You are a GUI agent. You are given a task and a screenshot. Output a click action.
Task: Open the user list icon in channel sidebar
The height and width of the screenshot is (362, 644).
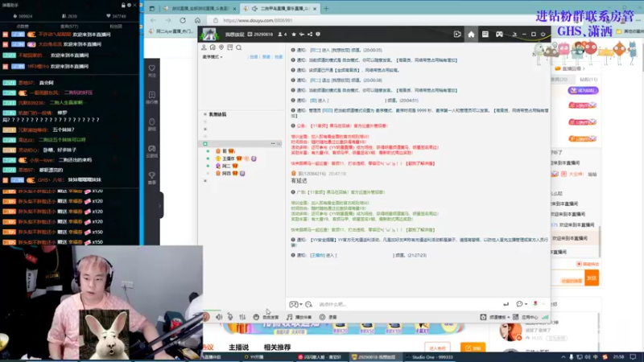(204, 47)
